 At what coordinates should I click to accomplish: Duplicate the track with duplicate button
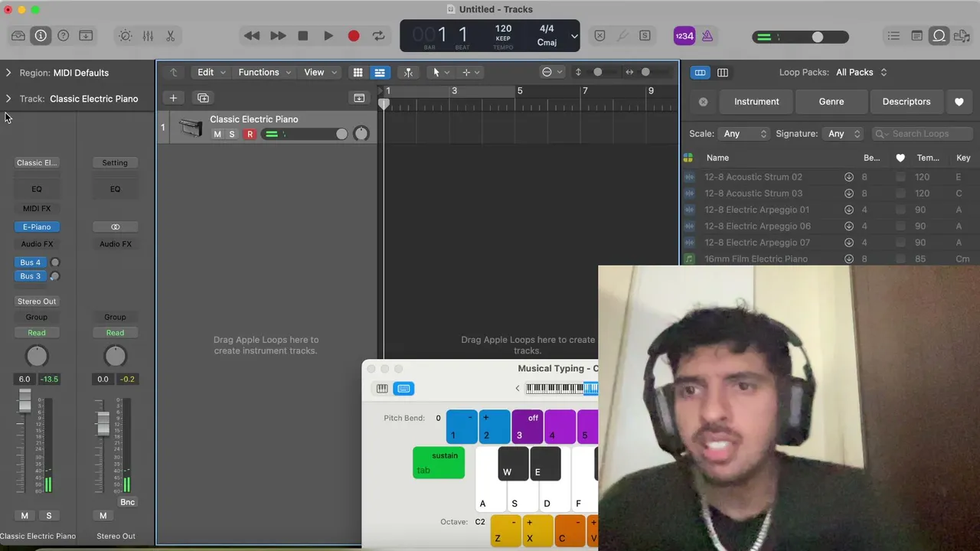203,98
